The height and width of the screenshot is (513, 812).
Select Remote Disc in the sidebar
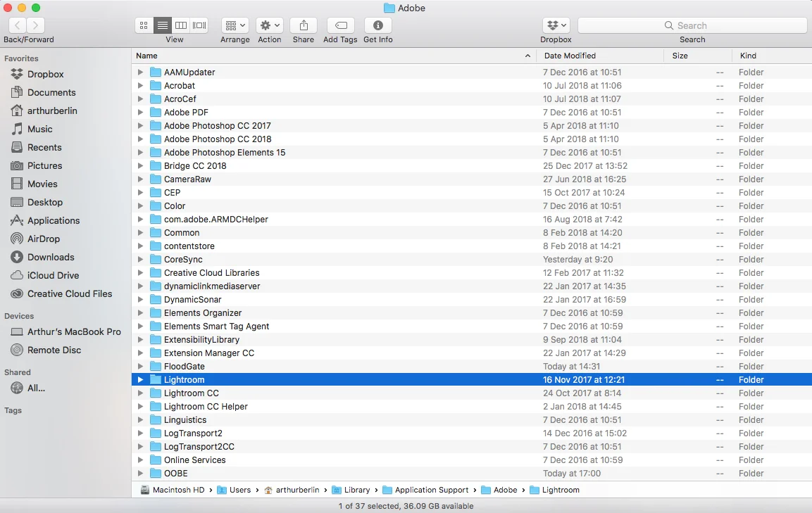click(x=46, y=350)
